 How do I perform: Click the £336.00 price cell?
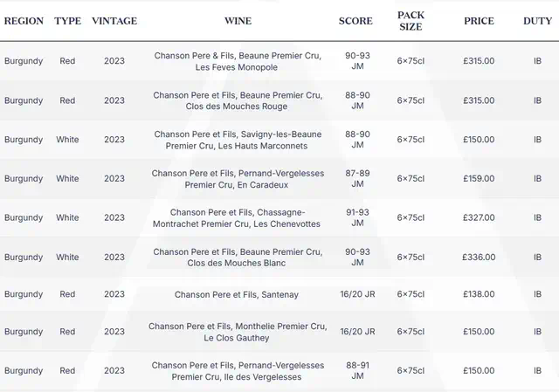click(x=479, y=258)
